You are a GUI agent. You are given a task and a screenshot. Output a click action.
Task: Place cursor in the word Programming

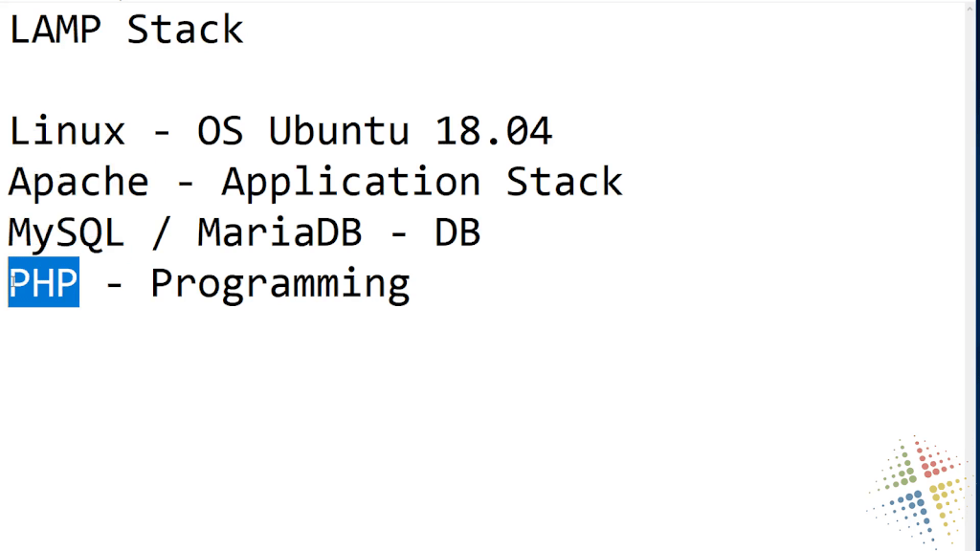click(x=280, y=285)
